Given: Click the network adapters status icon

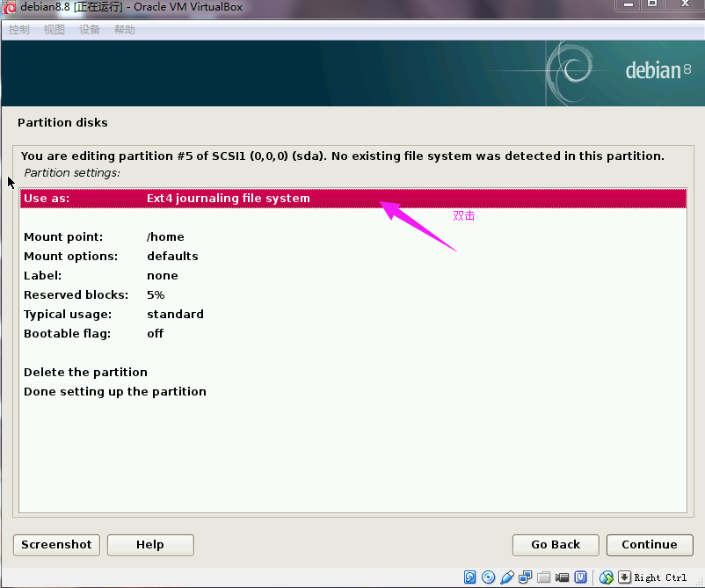Looking at the screenshot, I should click(525, 577).
